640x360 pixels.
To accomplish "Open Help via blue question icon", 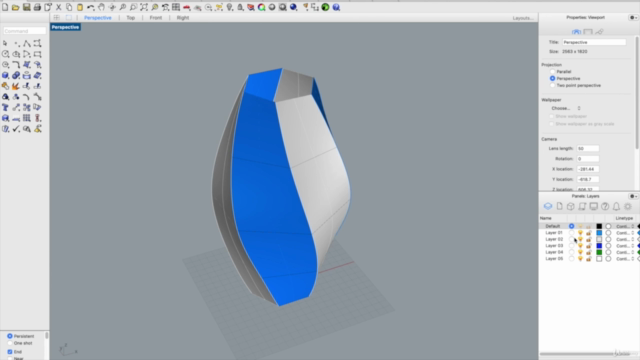I will point(336,7).
